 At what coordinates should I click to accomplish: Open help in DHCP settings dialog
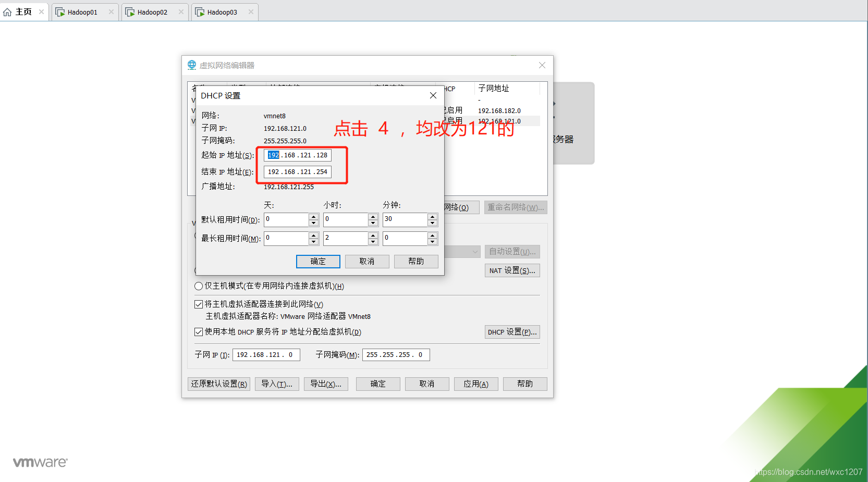coord(416,262)
